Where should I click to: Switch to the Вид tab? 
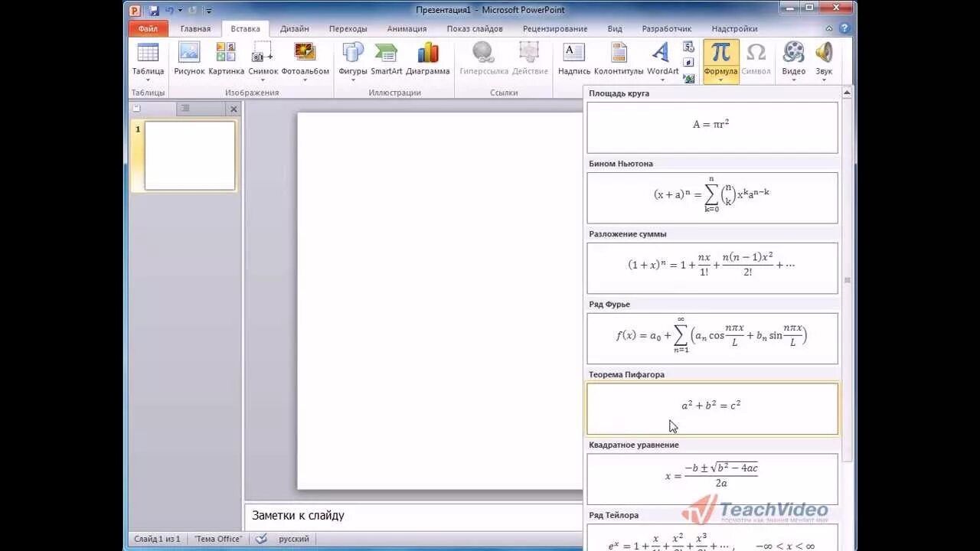coord(615,29)
